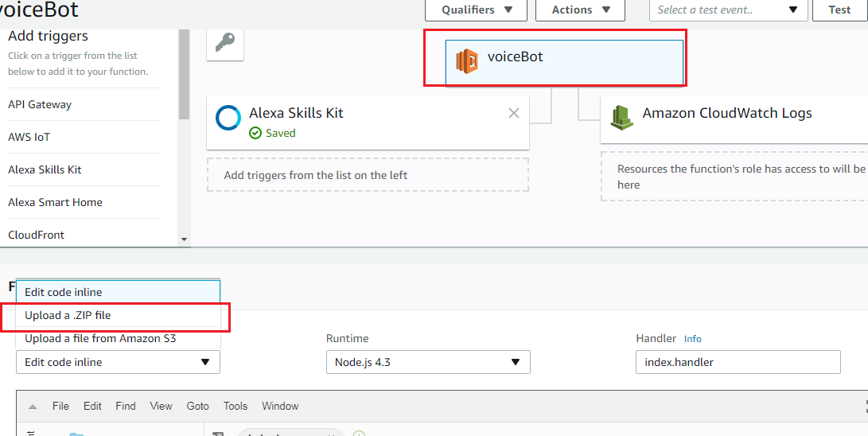Click the green Saved checkmark icon
Screen dimensions: 868x436
tap(255, 133)
